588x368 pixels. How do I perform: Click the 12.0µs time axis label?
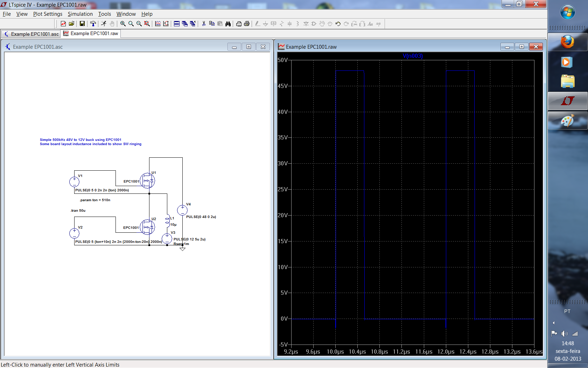click(446, 352)
